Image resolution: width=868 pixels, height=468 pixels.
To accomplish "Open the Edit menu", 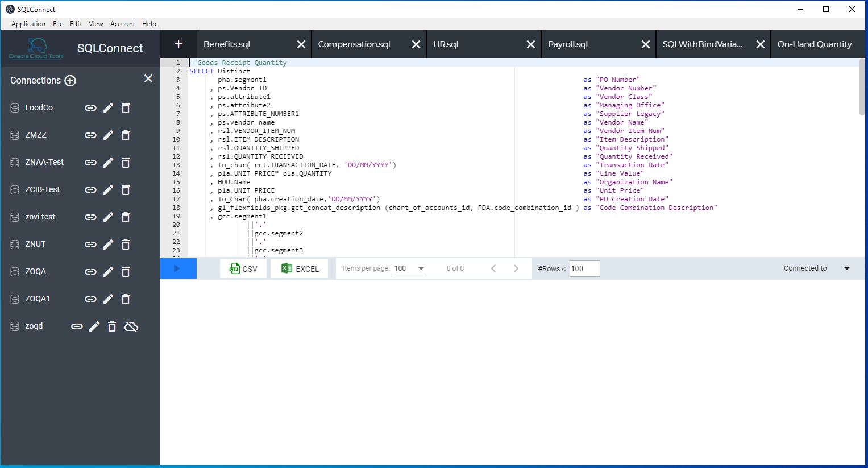I will (76, 24).
